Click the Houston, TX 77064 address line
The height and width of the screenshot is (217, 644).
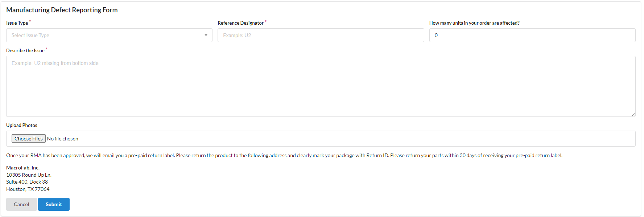(28, 189)
